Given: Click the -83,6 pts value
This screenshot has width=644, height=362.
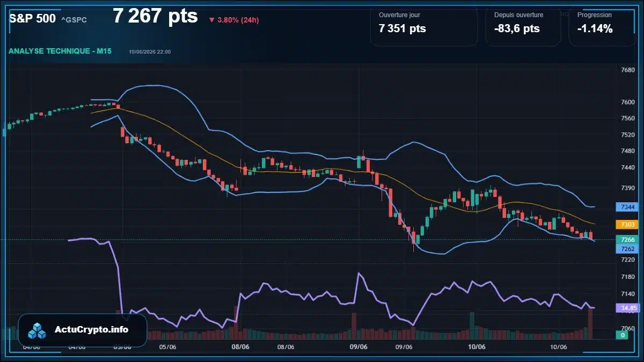Looking at the screenshot, I should [x=517, y=29].
